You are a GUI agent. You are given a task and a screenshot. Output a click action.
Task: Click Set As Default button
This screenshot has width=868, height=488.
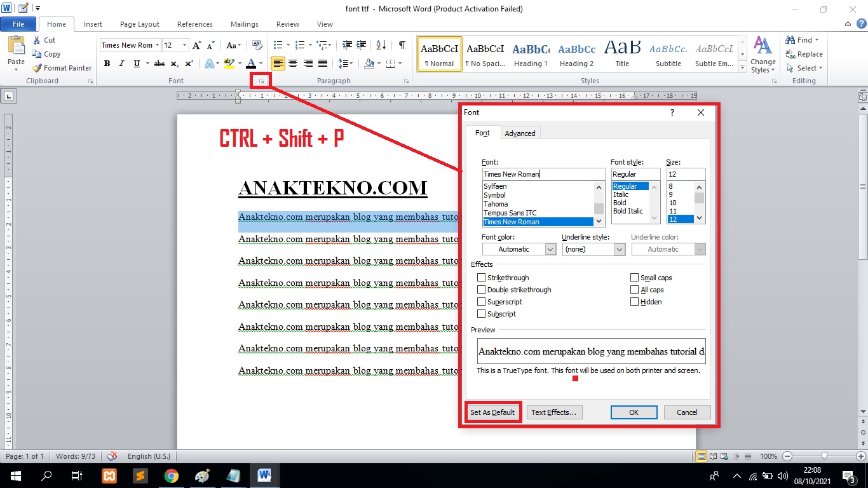[492, 412]
